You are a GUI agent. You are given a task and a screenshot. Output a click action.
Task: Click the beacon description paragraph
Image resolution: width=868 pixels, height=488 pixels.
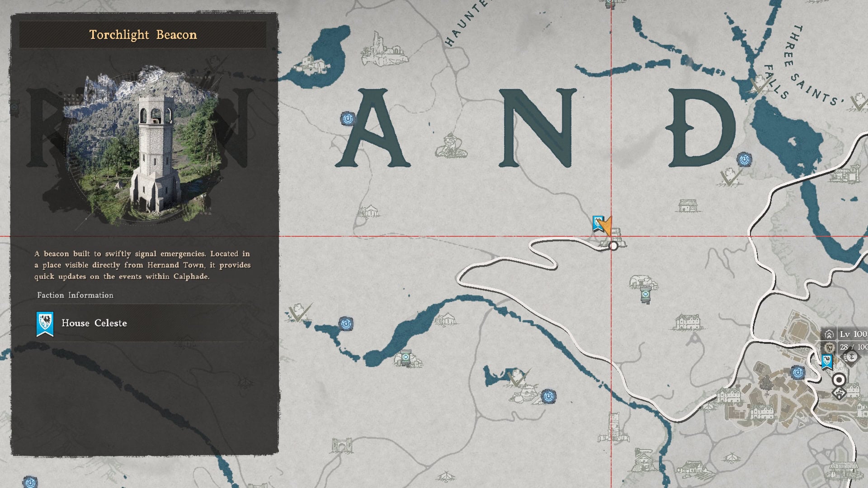tap(142, 265)
